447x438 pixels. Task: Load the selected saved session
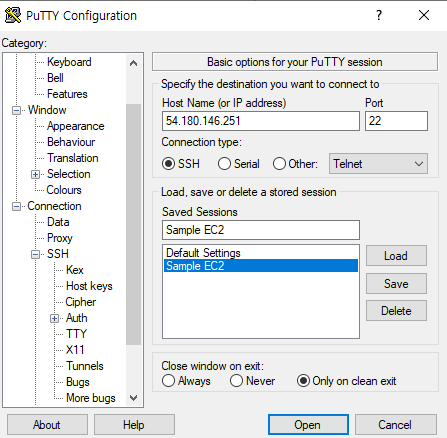396,256
